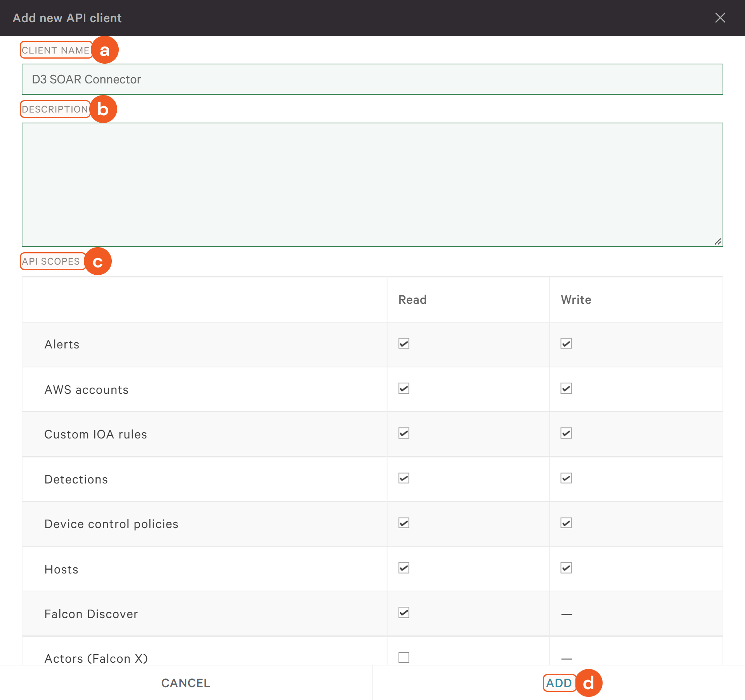
Task: Select the client name input field
Action: coord(372,79)
